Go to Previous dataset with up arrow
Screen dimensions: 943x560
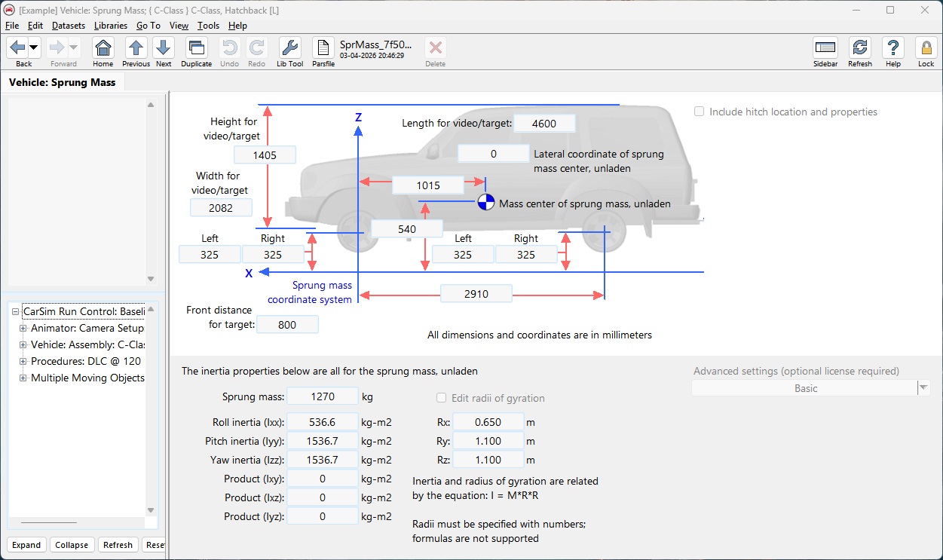136,50
